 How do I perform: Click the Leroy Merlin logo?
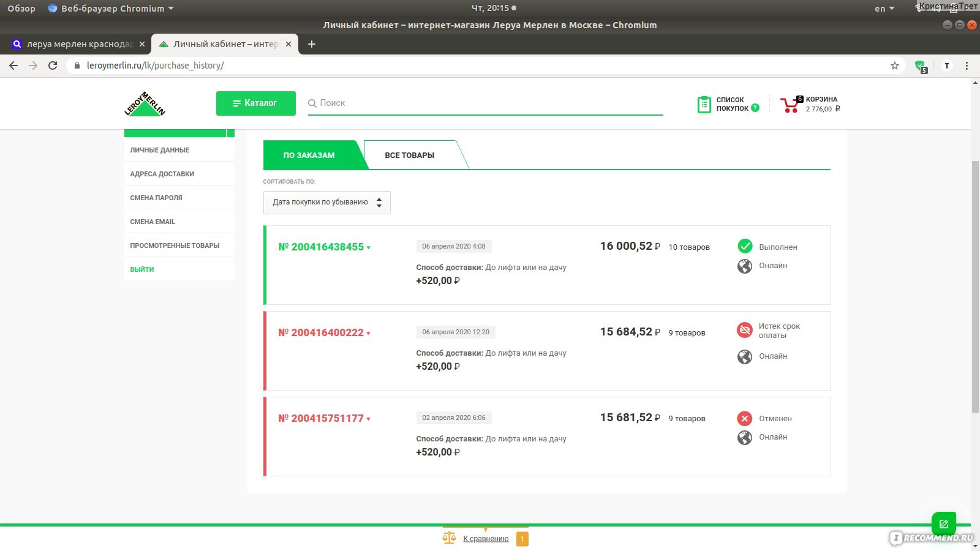[x=145, y=103]
